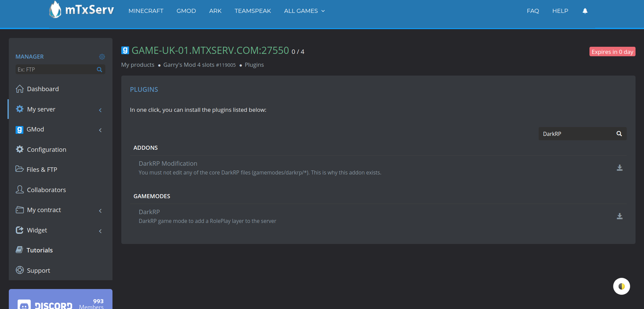Open Manager settings gear icon

(102, 57)
